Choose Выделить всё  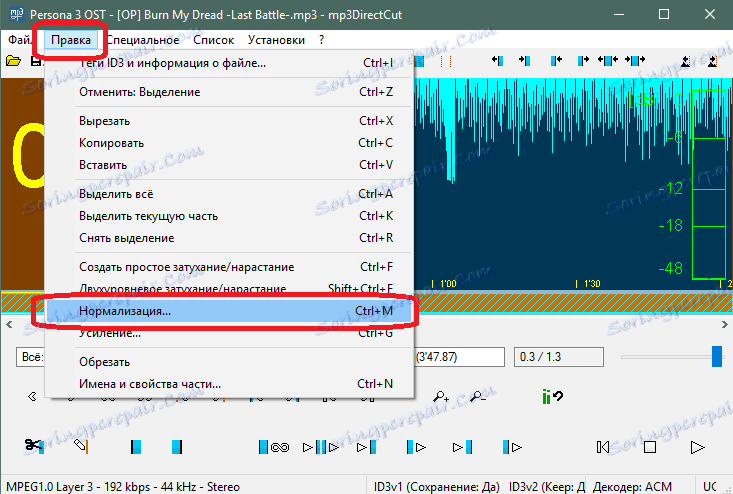(229, 193)
